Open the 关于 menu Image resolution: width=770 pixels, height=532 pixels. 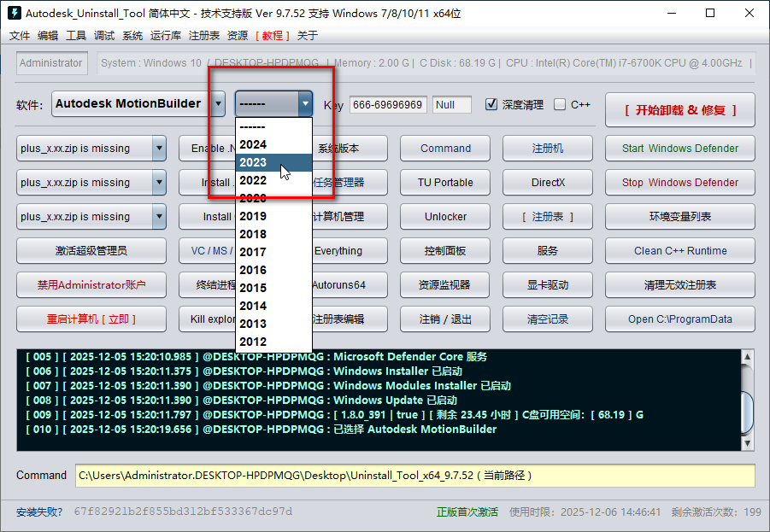pos(308,35)
